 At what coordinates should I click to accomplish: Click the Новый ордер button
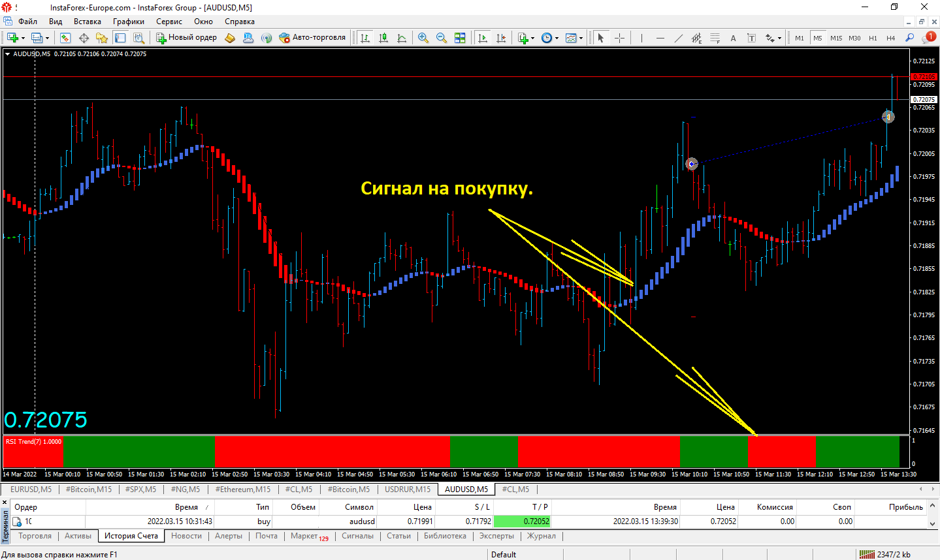186,37
